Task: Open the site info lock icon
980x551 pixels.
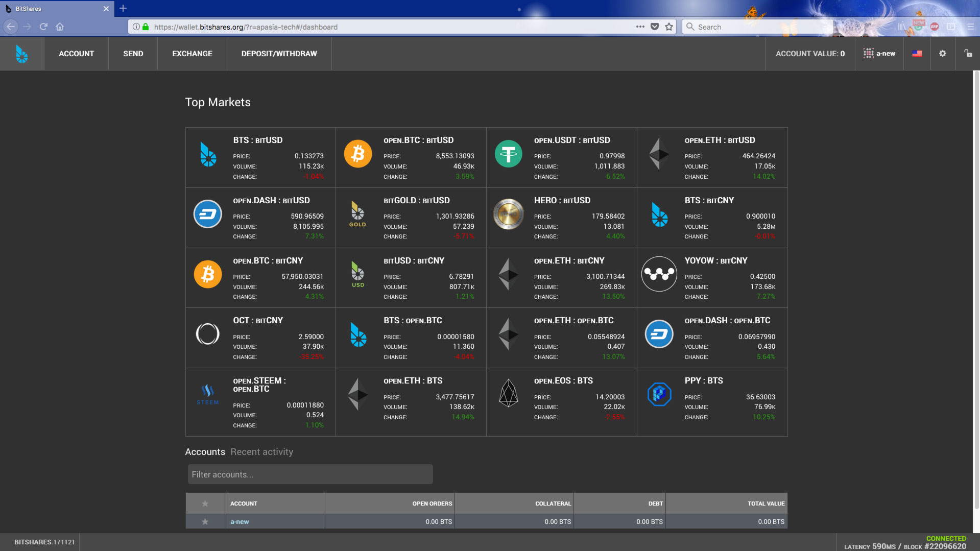Action: coord(146,27)
